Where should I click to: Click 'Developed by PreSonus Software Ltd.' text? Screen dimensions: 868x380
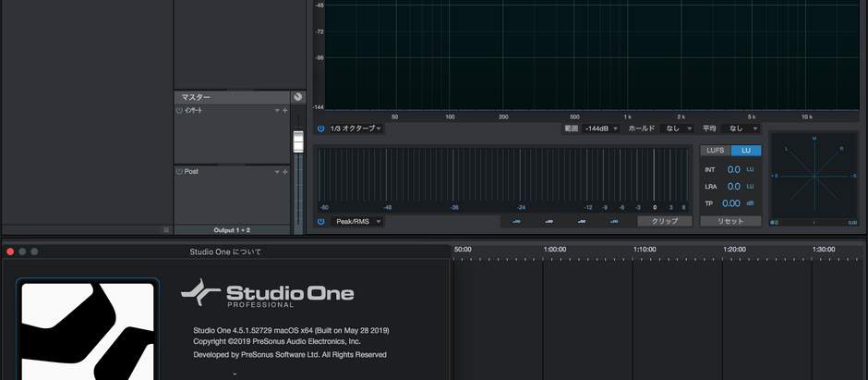coord(290,354)
